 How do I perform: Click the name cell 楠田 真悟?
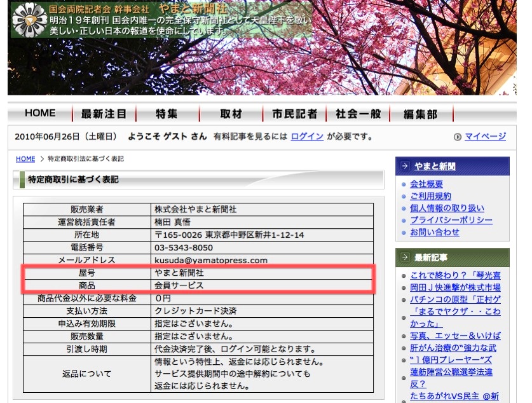(x=262, y=222)
